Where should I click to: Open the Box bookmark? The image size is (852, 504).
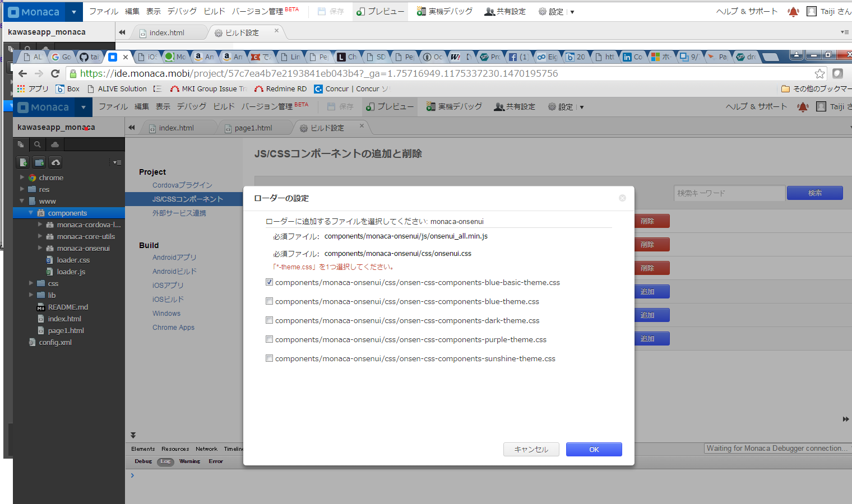68,88
